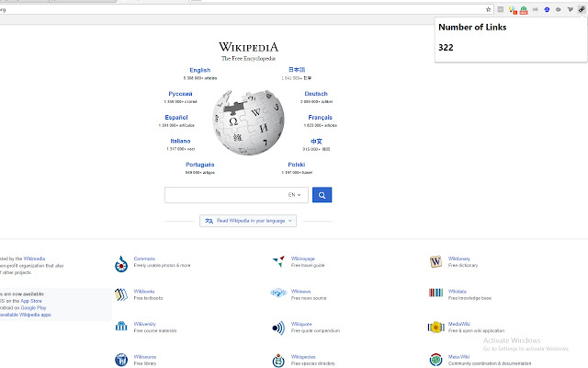Toggle the chain link counter extension icon
Viewport: 588px width, 368px height.
click(582, 10)
